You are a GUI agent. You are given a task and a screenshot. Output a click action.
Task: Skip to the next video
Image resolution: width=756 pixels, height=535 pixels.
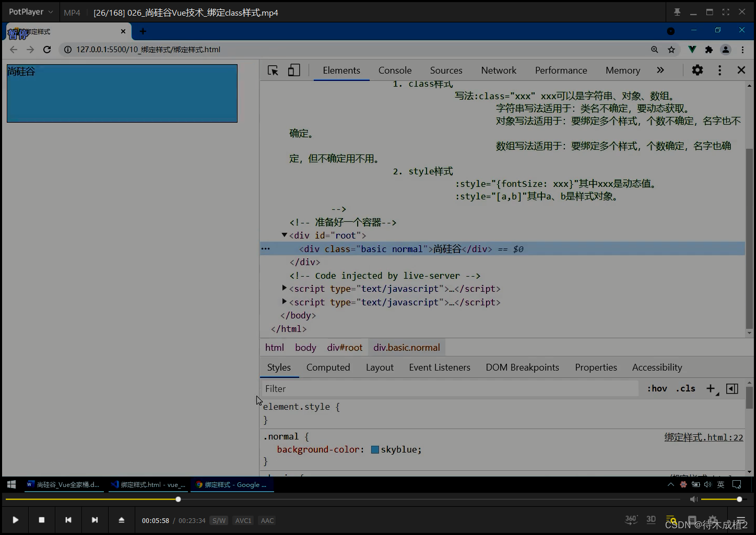(x=95, y=520)
